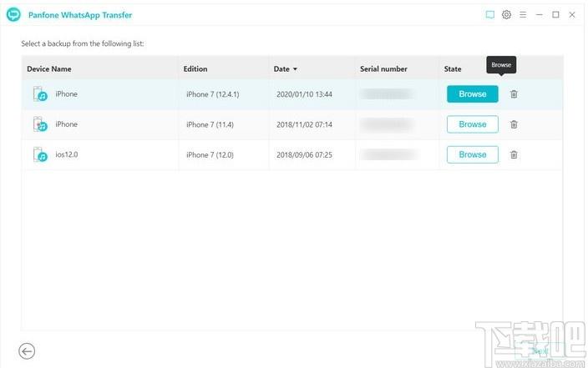This screenshot has width=588, height=368.
Task: Select the ios12.0 backup row
Action: coord(292,154)
